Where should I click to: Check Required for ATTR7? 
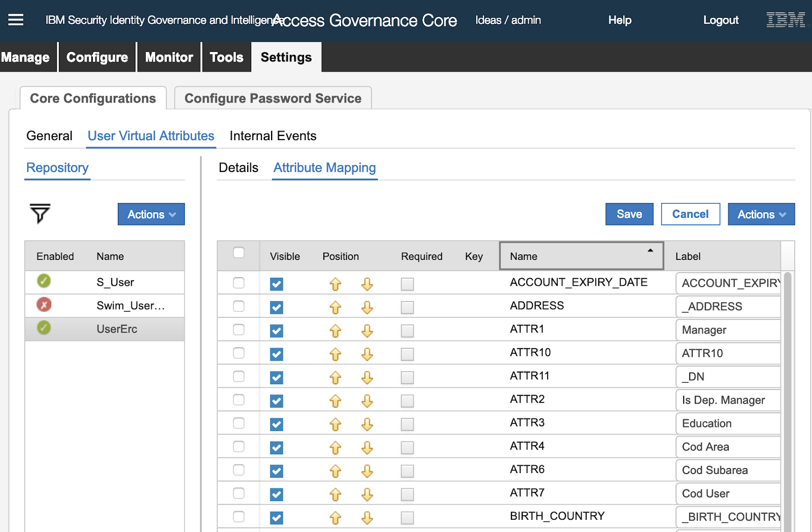[x=407, y=494]
